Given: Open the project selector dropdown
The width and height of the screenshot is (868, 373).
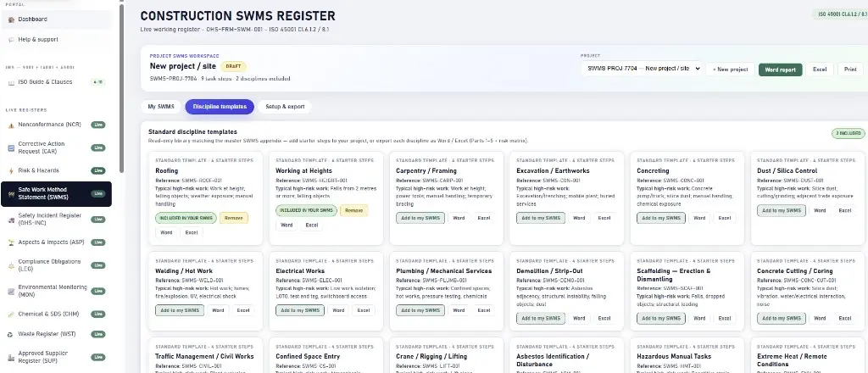Looking at the screenshot, I should click(x=642, y=69).
